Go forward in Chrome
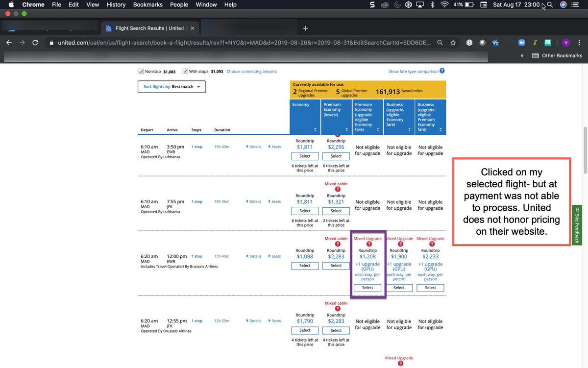 point(22,43)
